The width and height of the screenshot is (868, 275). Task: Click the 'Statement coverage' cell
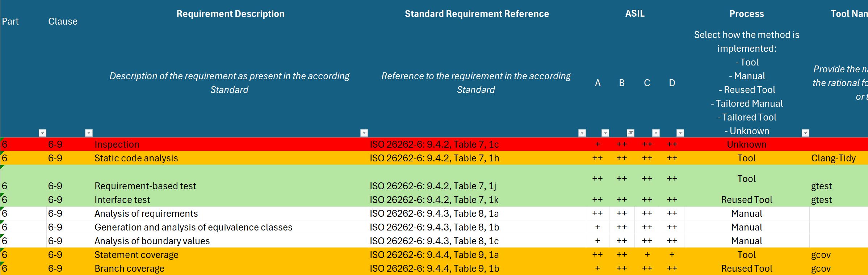point(230,255)
